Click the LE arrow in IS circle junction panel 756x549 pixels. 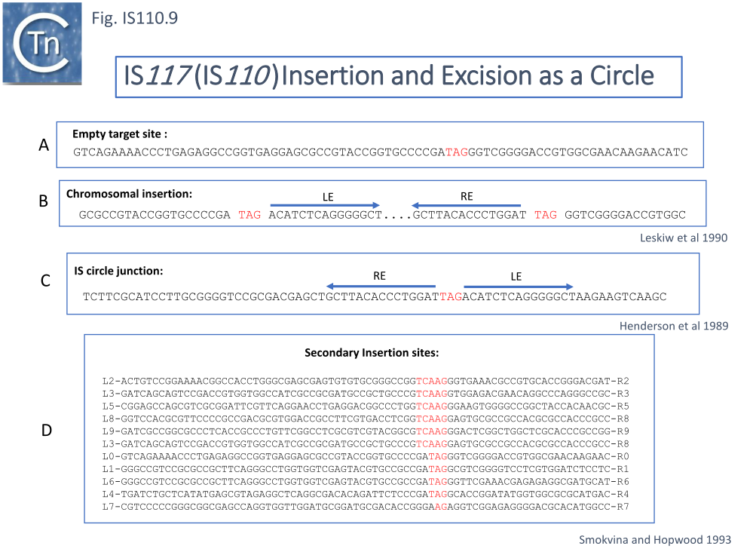[518, 286]
